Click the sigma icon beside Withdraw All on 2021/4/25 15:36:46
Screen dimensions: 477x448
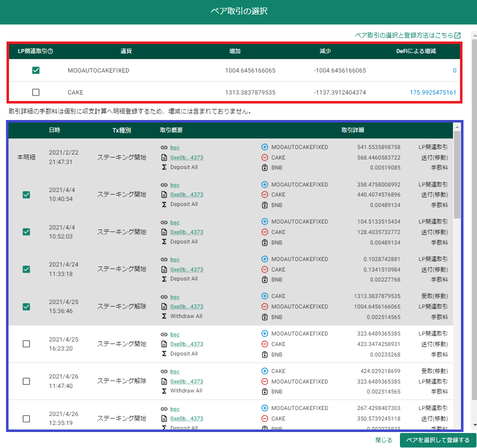tap(164, 316)
